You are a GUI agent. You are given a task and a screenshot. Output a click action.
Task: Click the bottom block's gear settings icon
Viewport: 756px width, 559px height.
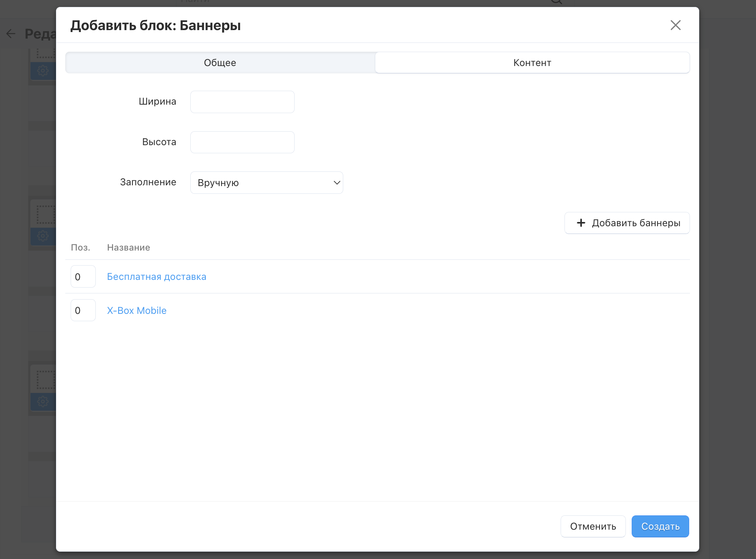click(43, 401)
